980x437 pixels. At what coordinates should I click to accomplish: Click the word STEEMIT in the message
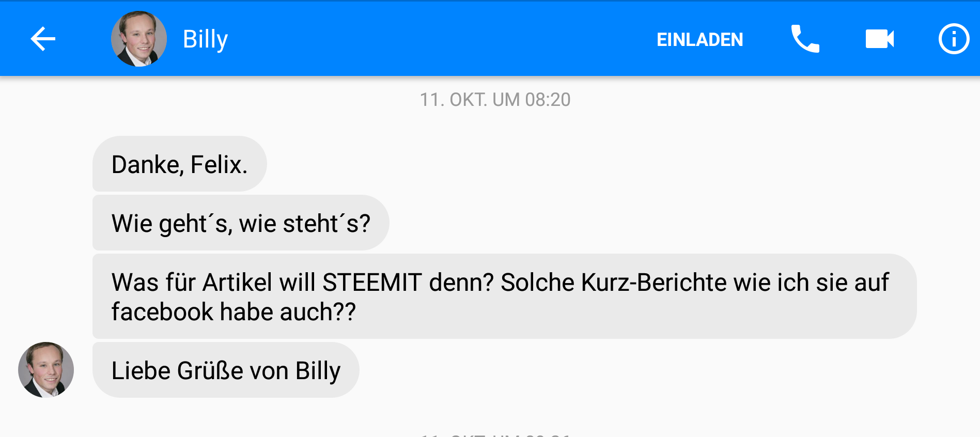(372, 283)
